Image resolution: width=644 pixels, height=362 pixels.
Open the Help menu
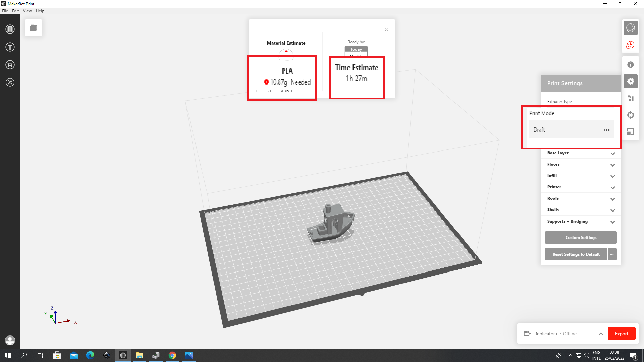(x=40, y=11)
